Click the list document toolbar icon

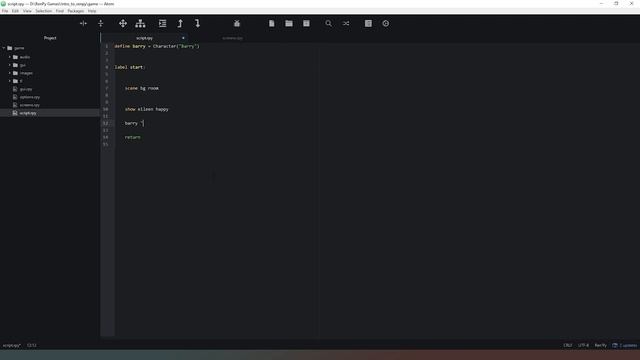click(x=368, y=24)
